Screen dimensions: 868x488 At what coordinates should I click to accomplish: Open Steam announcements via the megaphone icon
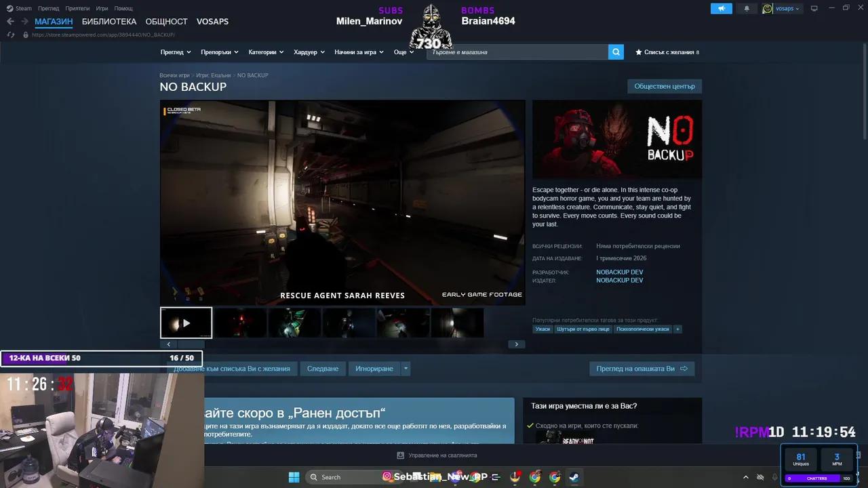point(721,8)
